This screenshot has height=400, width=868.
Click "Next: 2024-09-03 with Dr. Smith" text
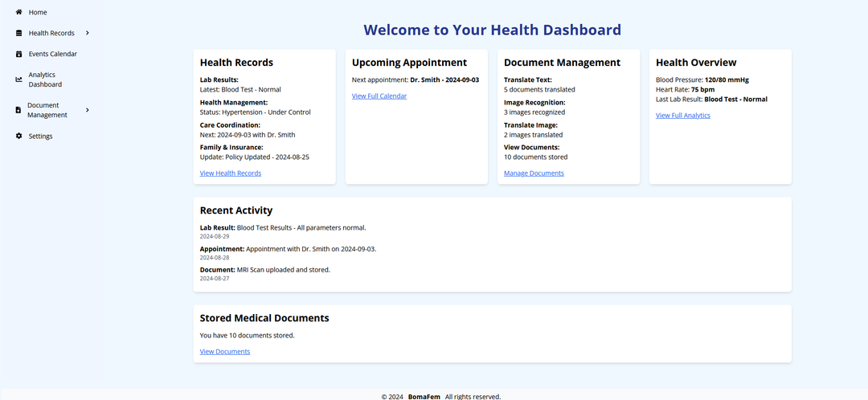point(248,135)
